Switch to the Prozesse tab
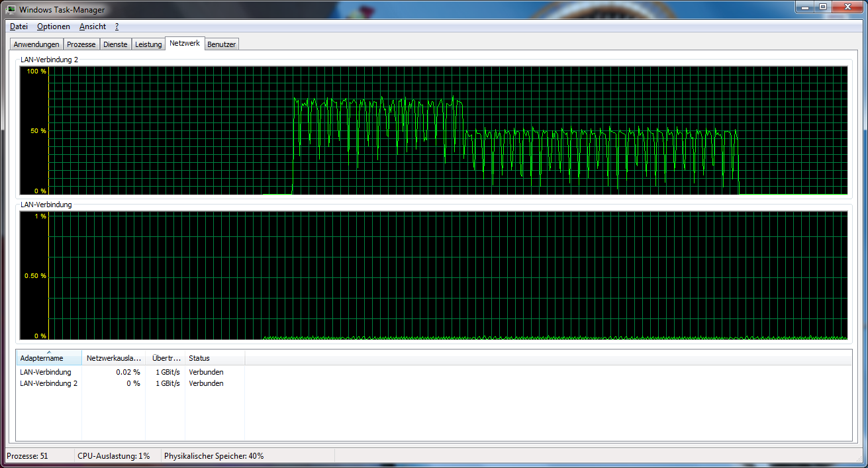 (x=81, y=44)
